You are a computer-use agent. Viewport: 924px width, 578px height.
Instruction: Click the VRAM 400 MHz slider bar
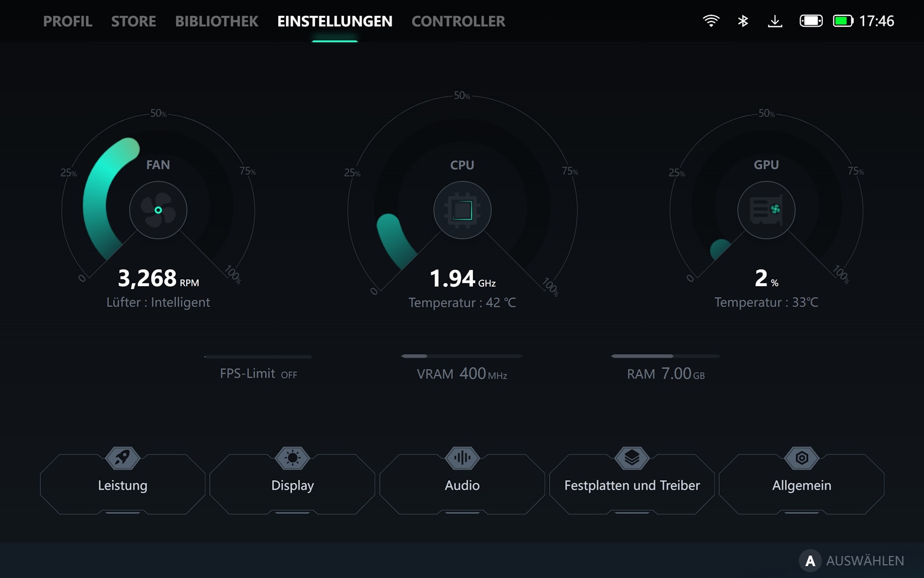click(461, 356)
